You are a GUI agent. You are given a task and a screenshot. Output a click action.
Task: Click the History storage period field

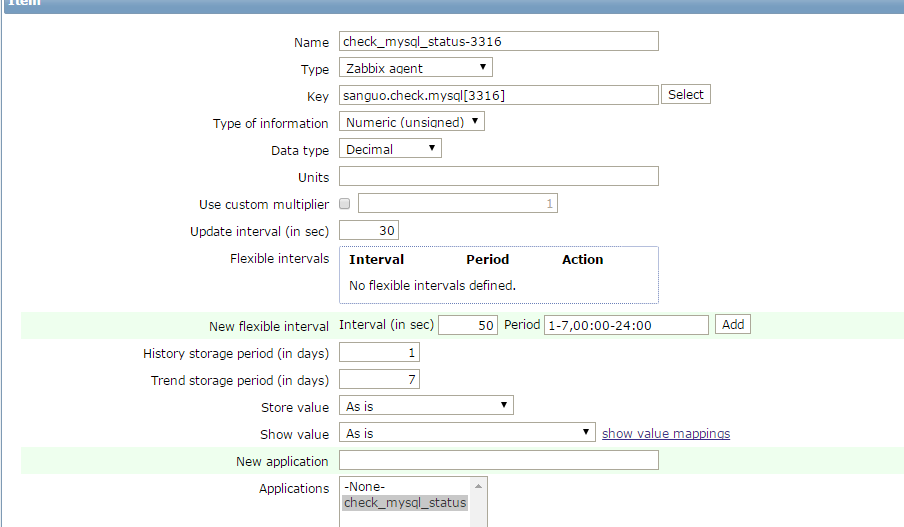tap(379, 352)
